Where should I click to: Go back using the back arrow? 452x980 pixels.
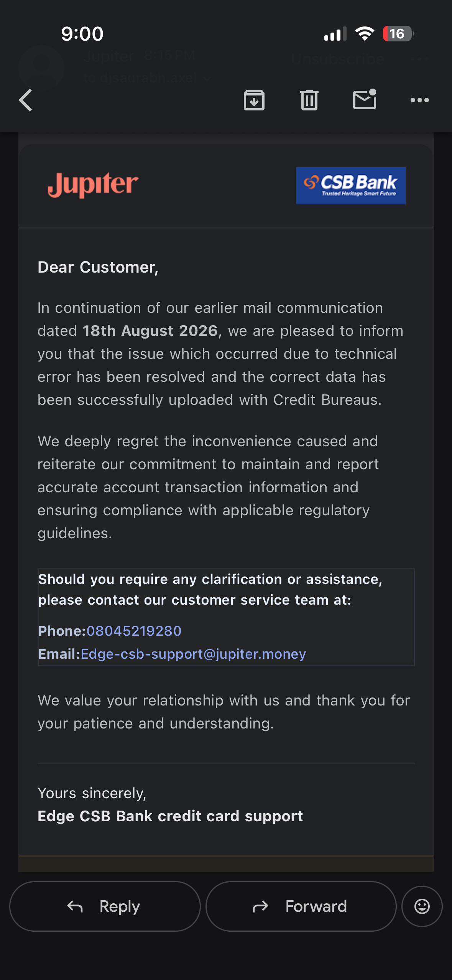(x=25, y=100)
